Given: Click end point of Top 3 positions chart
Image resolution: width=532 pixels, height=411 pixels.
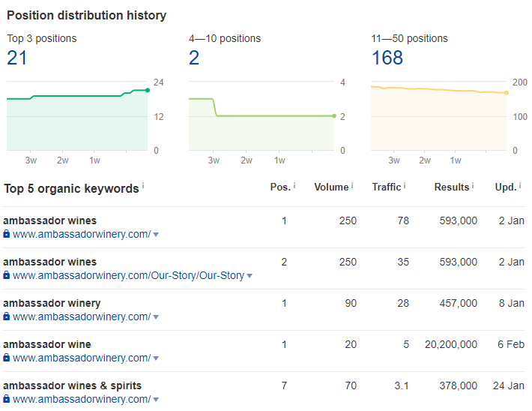Looking at the screenshot, I should point(148,90).
